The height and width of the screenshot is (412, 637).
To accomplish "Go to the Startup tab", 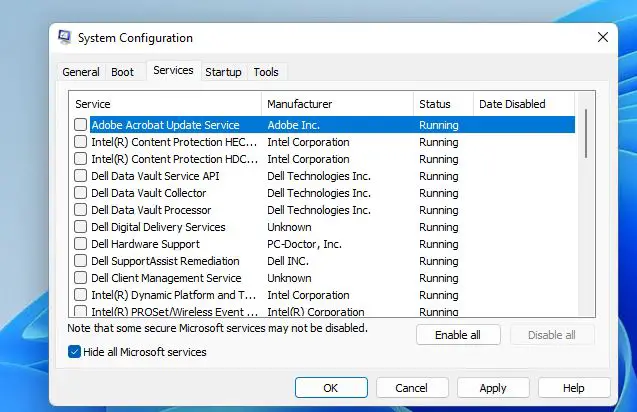I will tap(223, 72).
